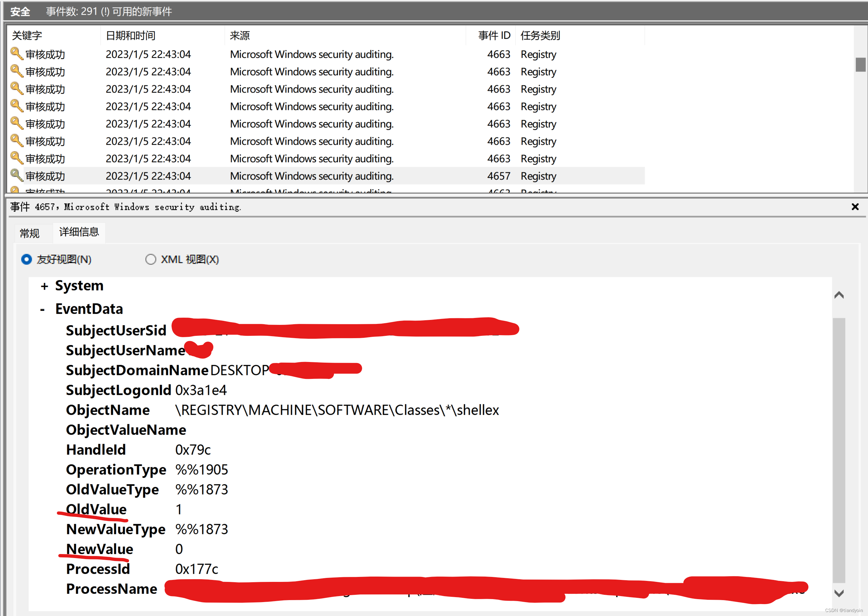This screenshot has height=616, width=868.
Task: Click the scroll-down chevron in the details pane
Action: 840,593
